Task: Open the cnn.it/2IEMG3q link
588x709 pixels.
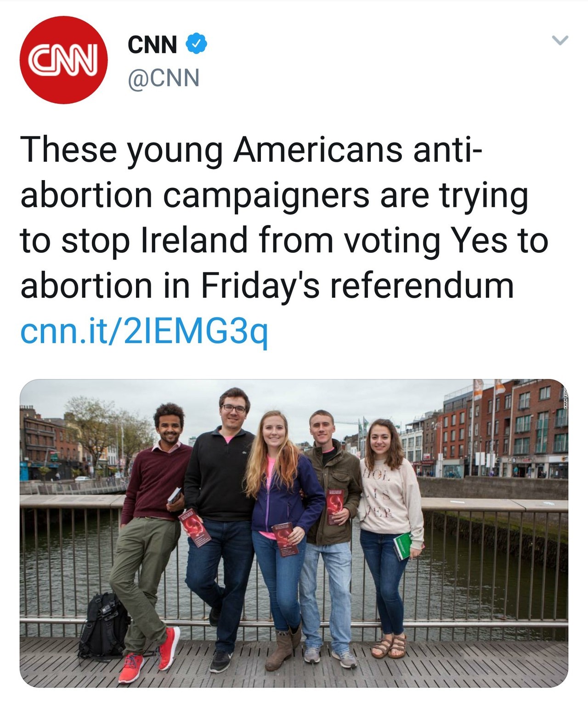Action: 143,331
